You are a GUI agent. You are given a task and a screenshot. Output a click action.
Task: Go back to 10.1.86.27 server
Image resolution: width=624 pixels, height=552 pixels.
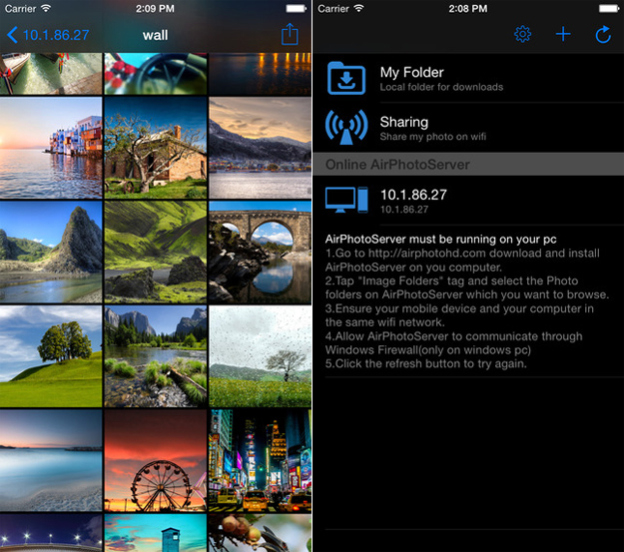point(48,35)
